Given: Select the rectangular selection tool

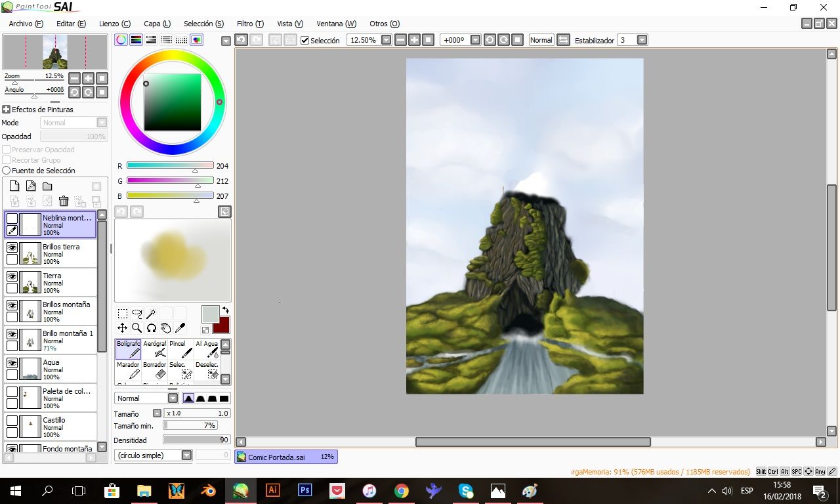Looking at the screenshot, I should coord(122,314).
